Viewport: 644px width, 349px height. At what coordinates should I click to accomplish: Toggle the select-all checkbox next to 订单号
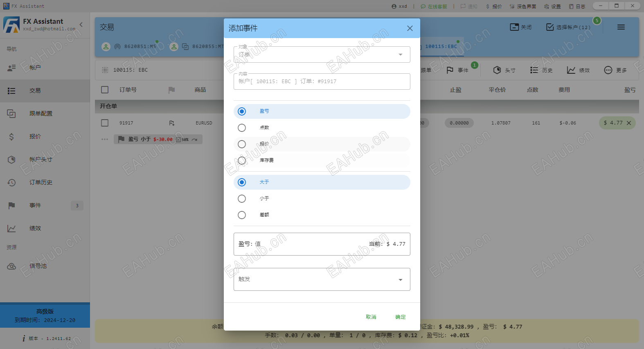click(x=105, y=90)
